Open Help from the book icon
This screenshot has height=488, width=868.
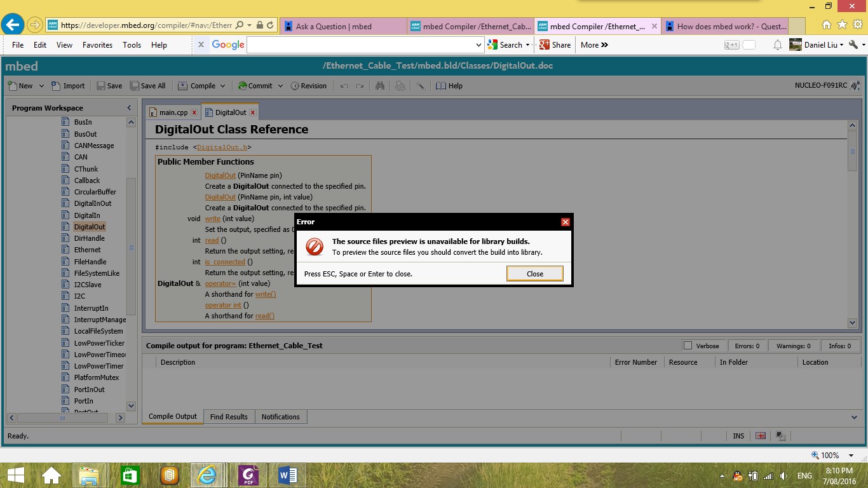449,86
